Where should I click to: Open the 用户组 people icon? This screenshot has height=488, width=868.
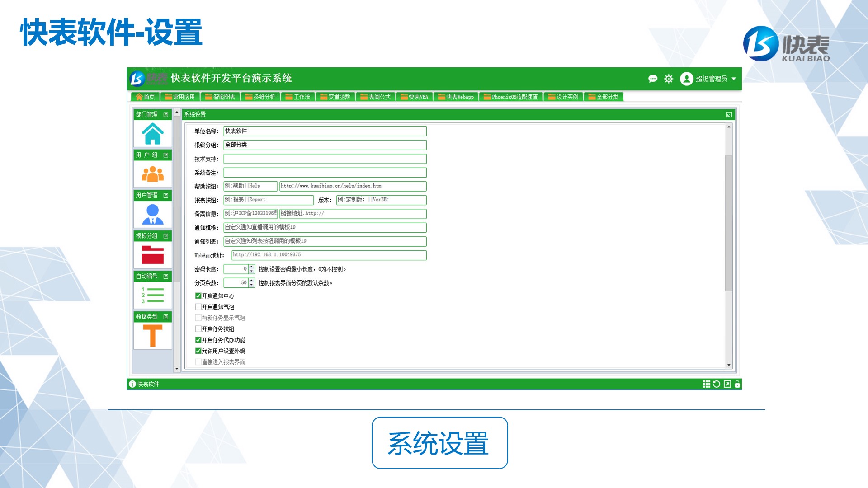(x=152, y=174)
